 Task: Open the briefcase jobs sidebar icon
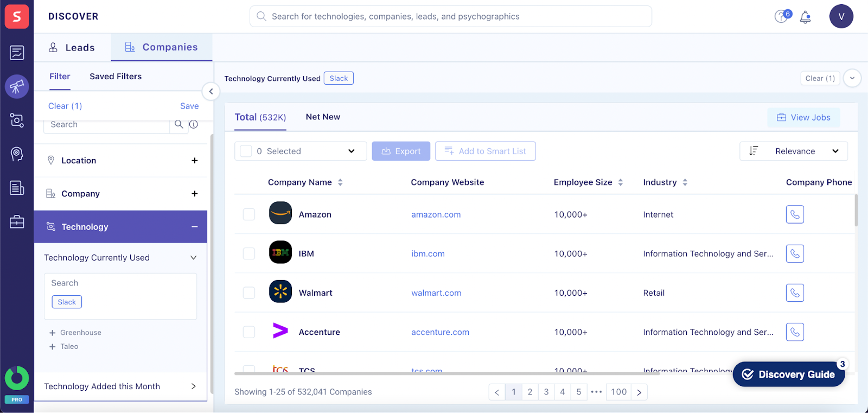click(17, 221)
